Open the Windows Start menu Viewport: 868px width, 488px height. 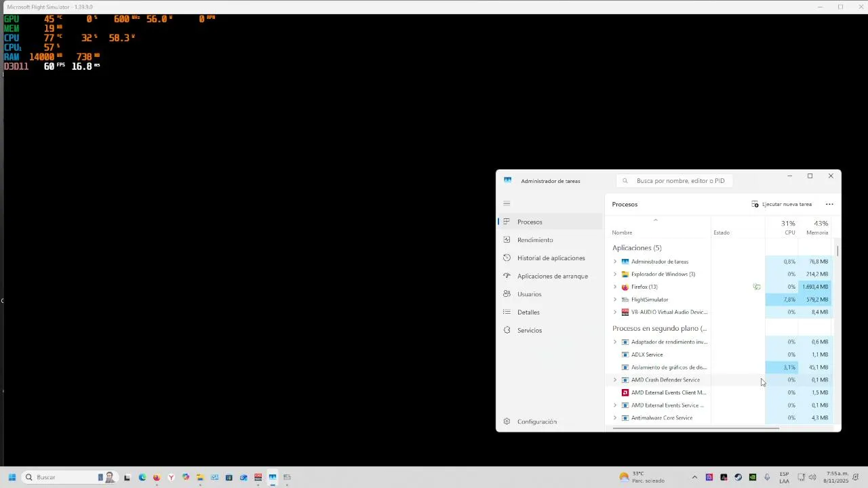[12, 477]
